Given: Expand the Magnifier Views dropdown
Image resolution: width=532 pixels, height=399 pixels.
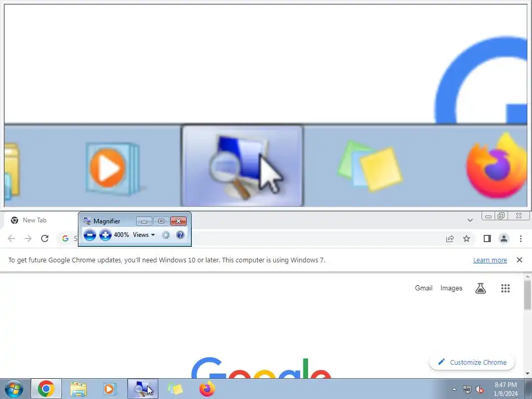Looking at the screenshot, I should (x=144, y=235).
